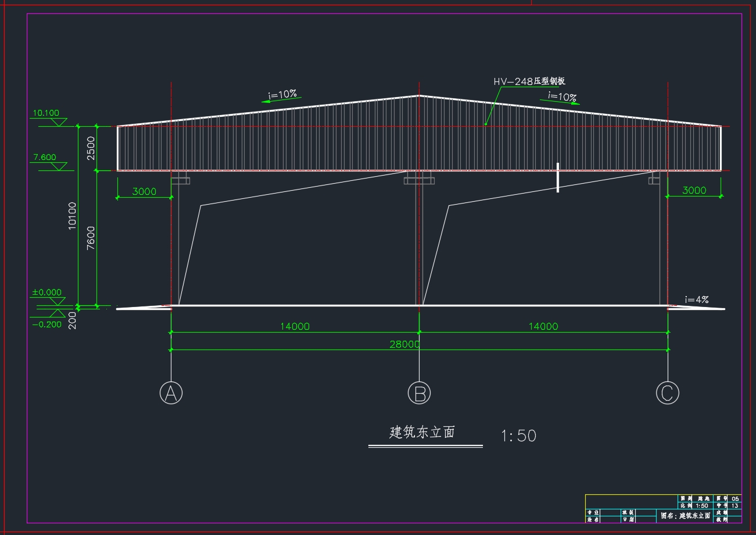
Task: Select the 3000 overhang dimension at left
Action: point(144,191)
